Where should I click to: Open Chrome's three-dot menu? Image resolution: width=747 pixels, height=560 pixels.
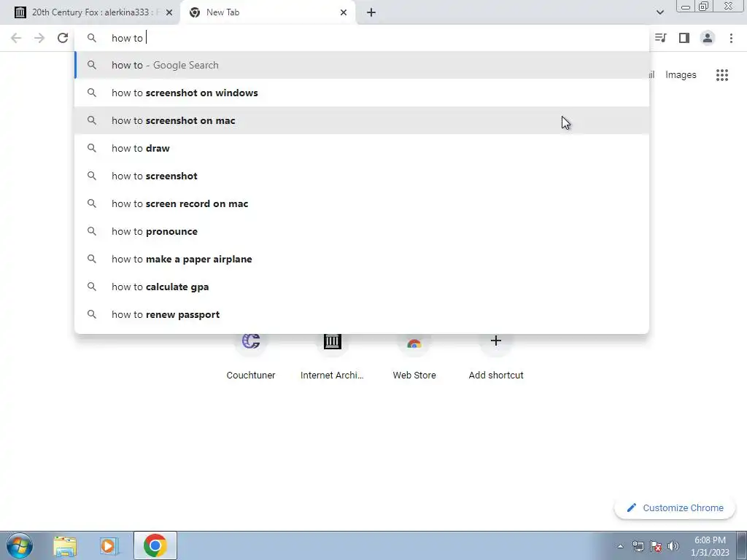click(731, 38)
